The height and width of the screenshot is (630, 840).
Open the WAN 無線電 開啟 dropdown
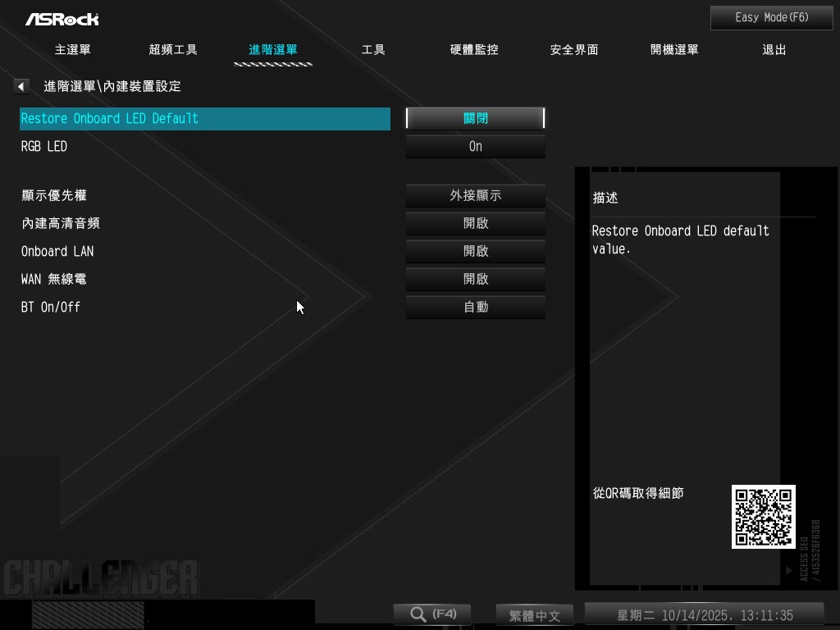pyautogui.click(x=475, y=280)
